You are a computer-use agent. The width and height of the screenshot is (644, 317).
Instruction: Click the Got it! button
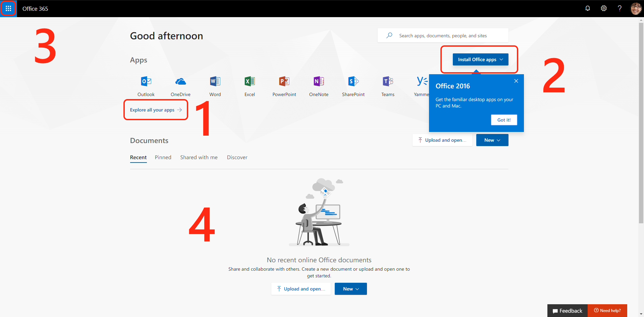(x=504, y=120)
